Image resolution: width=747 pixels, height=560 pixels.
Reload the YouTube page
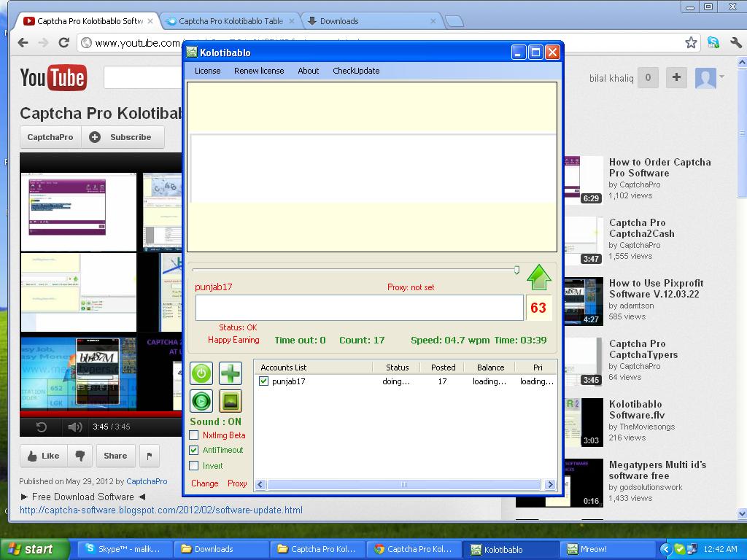(64, 43)
